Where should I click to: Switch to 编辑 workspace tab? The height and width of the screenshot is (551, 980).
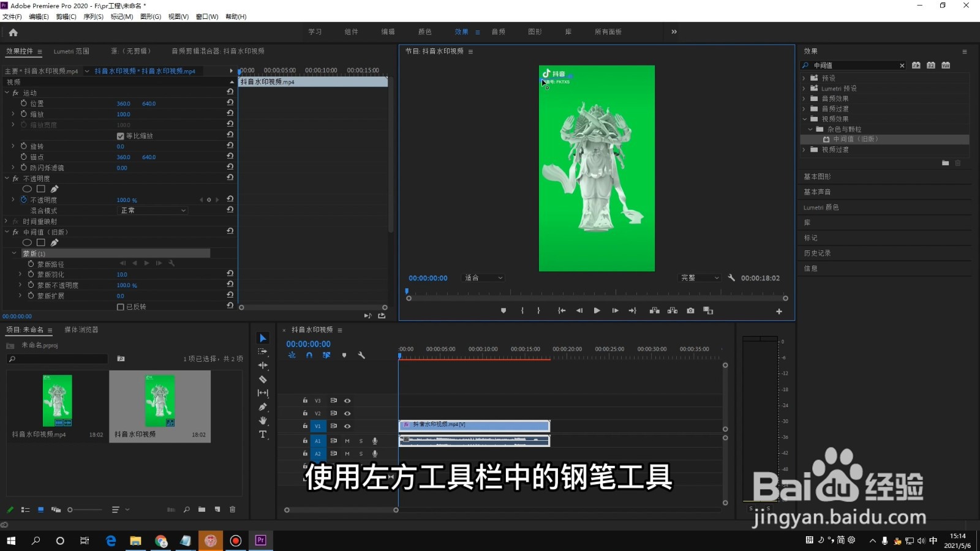pos(388,32)
